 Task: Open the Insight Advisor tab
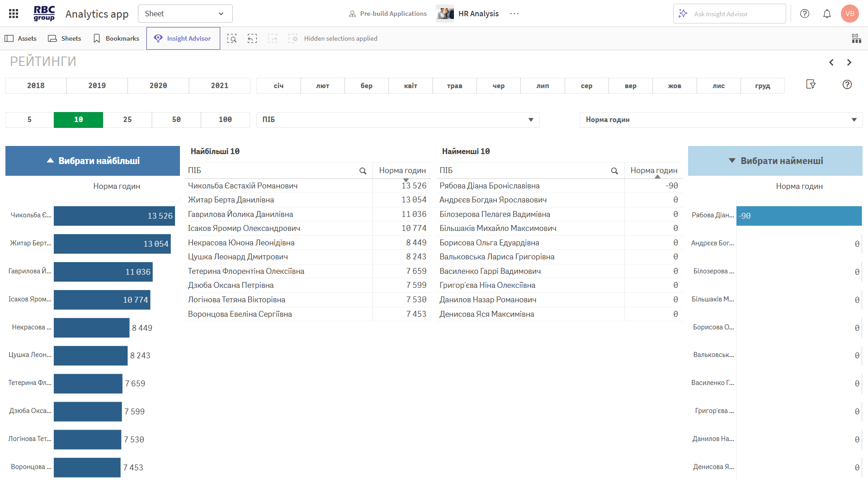(x=183, y=38)
